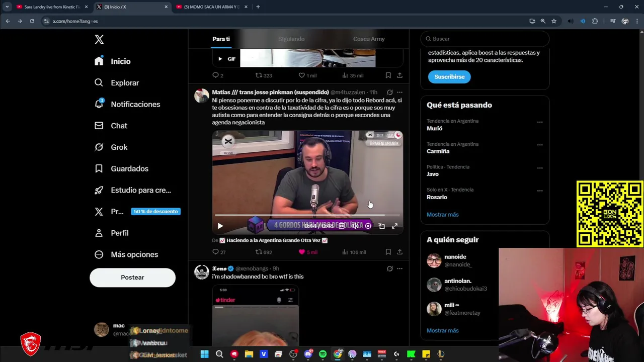Bookmark Matias's post
The width and height of the screenshot is (644, 362).
tap(388, 252)
